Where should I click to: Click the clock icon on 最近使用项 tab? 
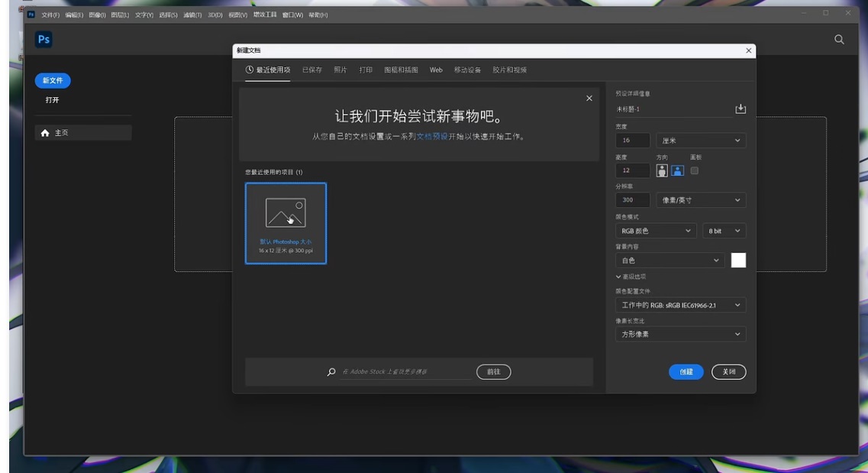(249, 70)
